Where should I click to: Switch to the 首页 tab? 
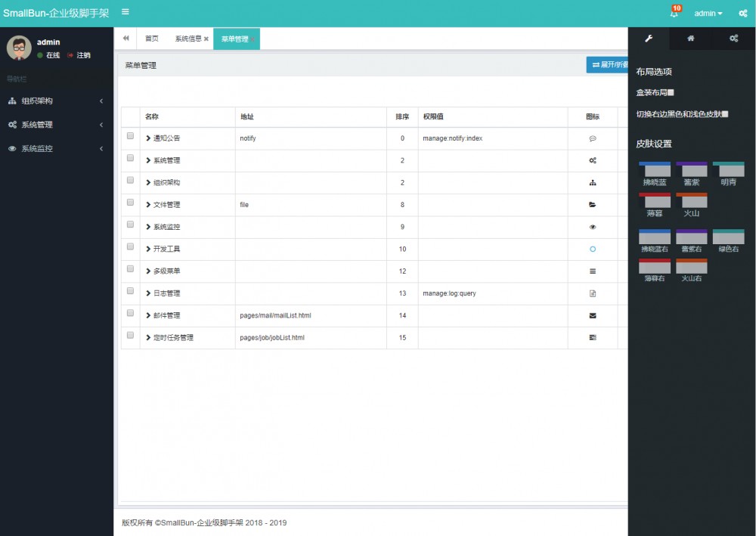151,37
